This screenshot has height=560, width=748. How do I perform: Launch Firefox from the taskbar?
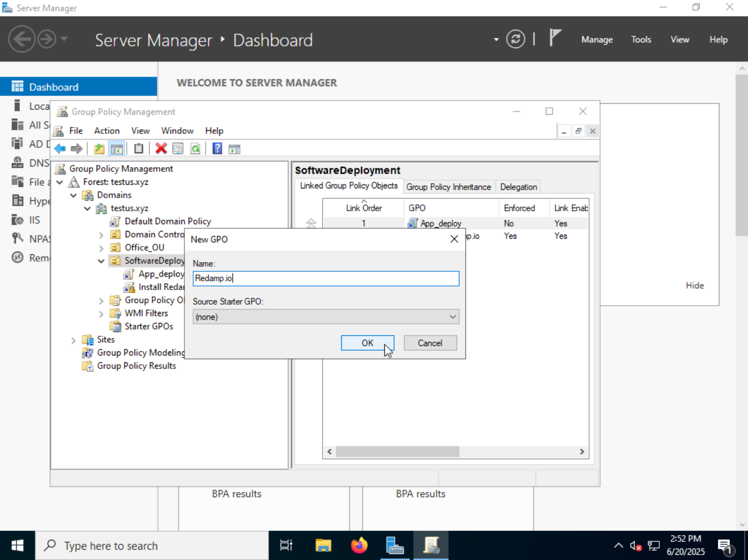(x=359, y=545)
